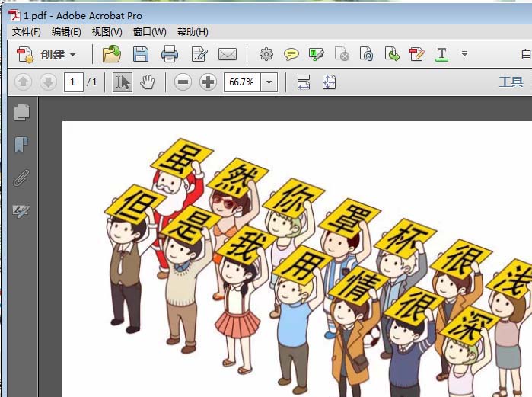The image size is (532, 397).
Task: Open the 视图(V) menu
Action: pos(107,32)
